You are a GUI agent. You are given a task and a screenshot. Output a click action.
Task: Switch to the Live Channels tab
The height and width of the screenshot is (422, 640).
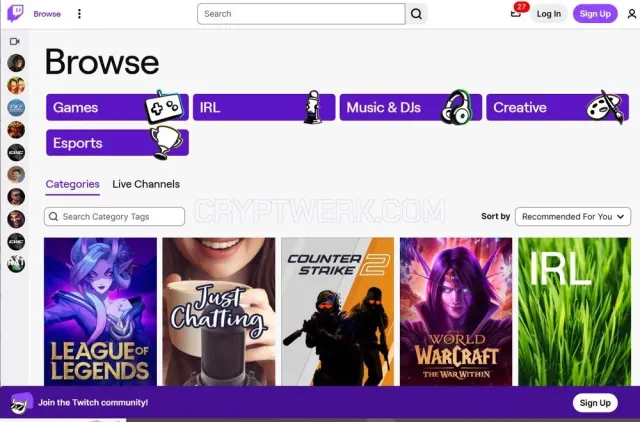point(146,184)
